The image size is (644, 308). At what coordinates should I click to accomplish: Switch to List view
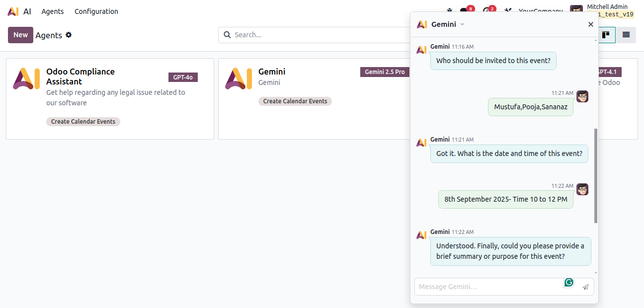click(626, 35)
